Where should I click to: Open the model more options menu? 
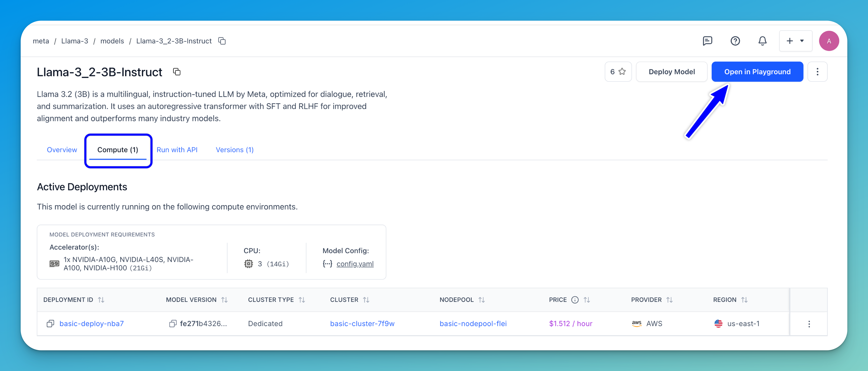tap(817, 72)
